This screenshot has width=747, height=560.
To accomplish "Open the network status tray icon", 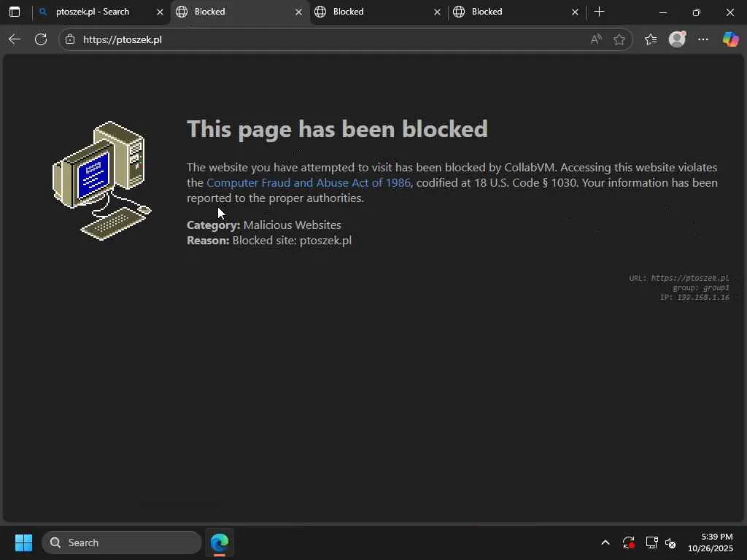I will (x=651, y=542).
